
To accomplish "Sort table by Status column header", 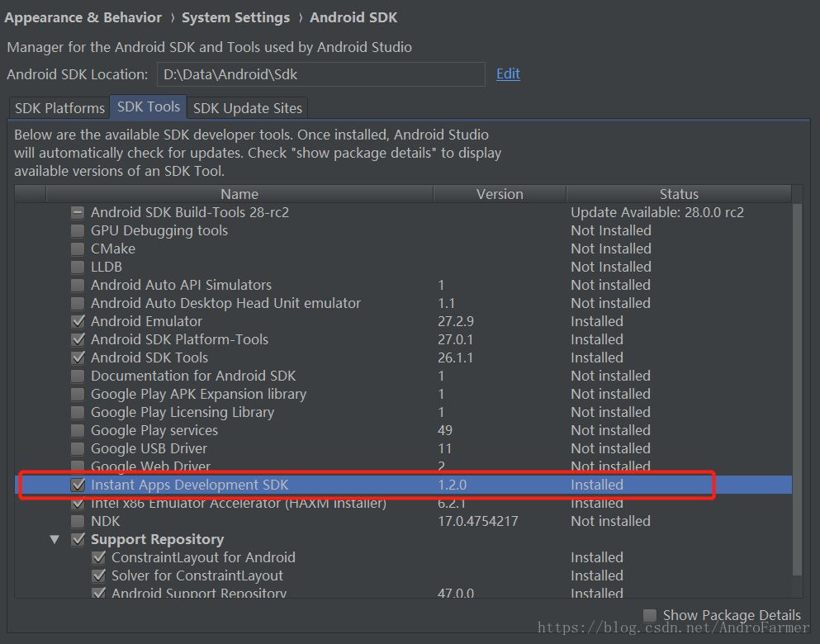I will [x=679, y=194].
